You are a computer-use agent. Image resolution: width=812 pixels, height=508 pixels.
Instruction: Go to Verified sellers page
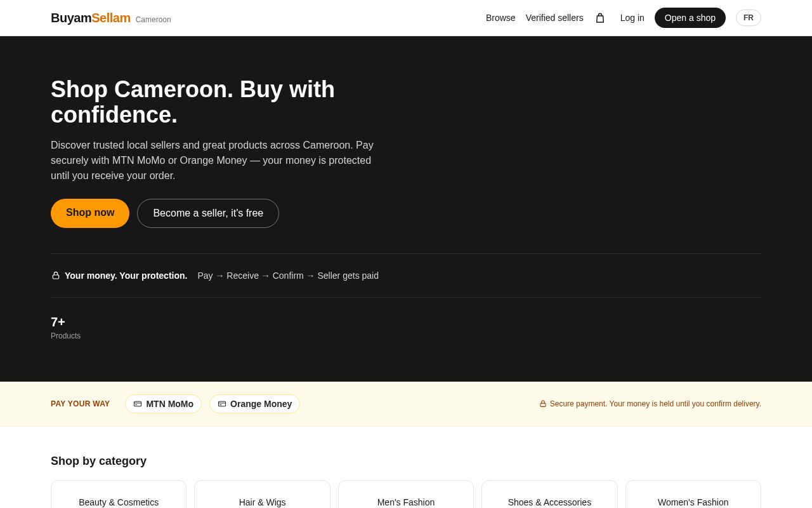click(x=554, y=18)
